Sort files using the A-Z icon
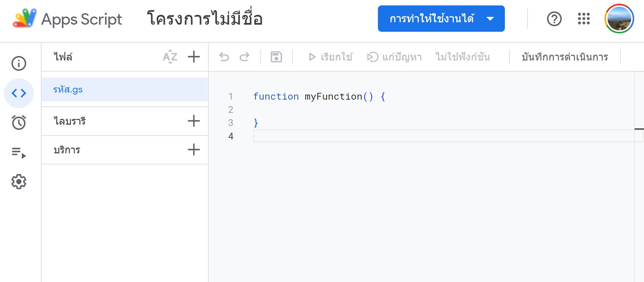Viewport: 644px width, 282px height. (170, 57)
